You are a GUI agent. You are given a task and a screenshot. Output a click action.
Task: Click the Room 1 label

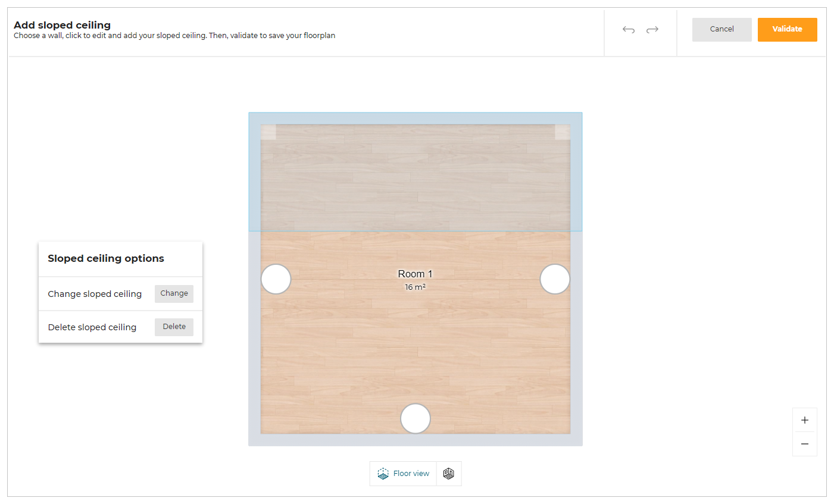pyautogui.click(x=415, y=274)
